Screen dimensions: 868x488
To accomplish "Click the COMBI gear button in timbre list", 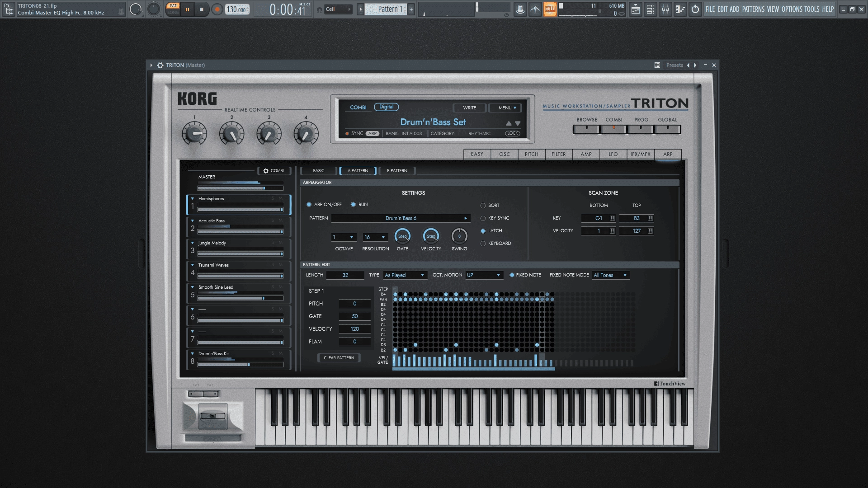I will [274, 171].
